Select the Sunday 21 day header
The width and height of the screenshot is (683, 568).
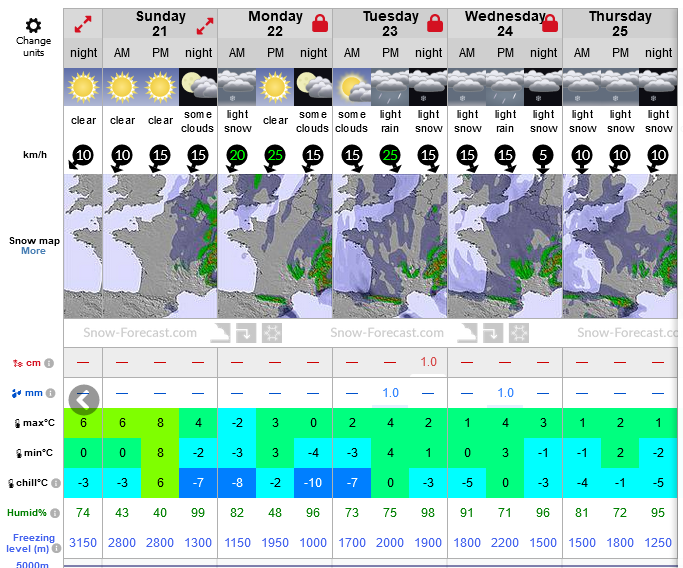click(x=160, y=24)
